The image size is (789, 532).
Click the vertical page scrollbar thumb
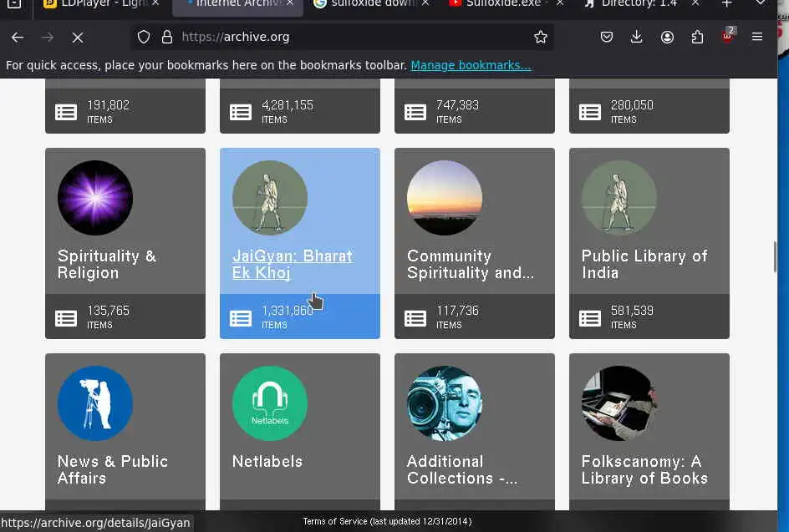click(x=775, y=256)
